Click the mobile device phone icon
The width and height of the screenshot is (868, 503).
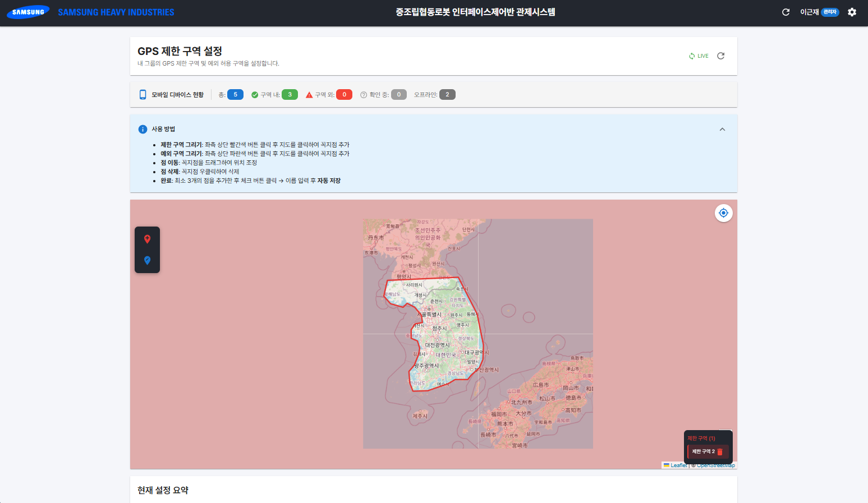tap(143, 95)
